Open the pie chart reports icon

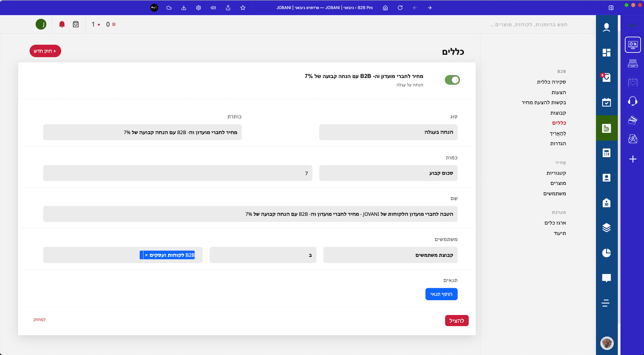click(x=606, y=253)
